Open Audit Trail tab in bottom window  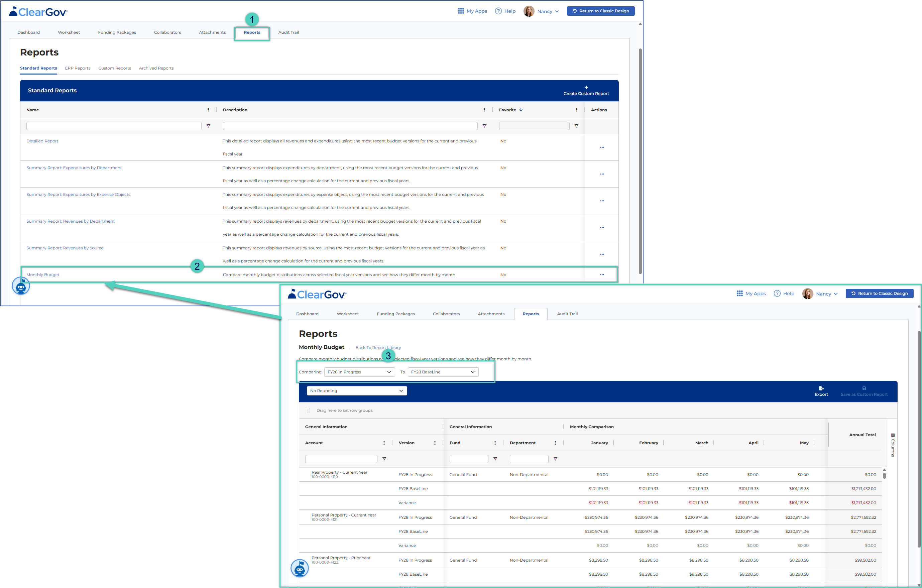click(x=567, y=314)
